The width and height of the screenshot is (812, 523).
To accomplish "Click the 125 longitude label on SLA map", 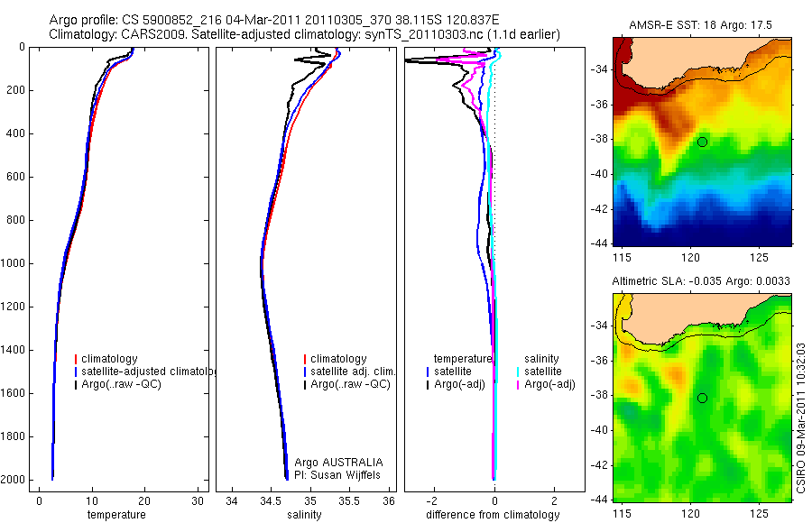I will pos(759,513).
